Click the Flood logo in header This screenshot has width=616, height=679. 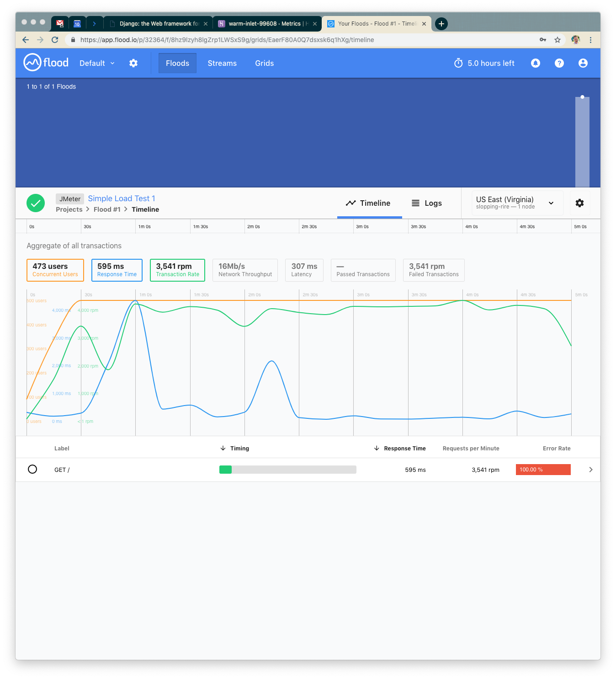pyautogui.click(x=46, y=63)
